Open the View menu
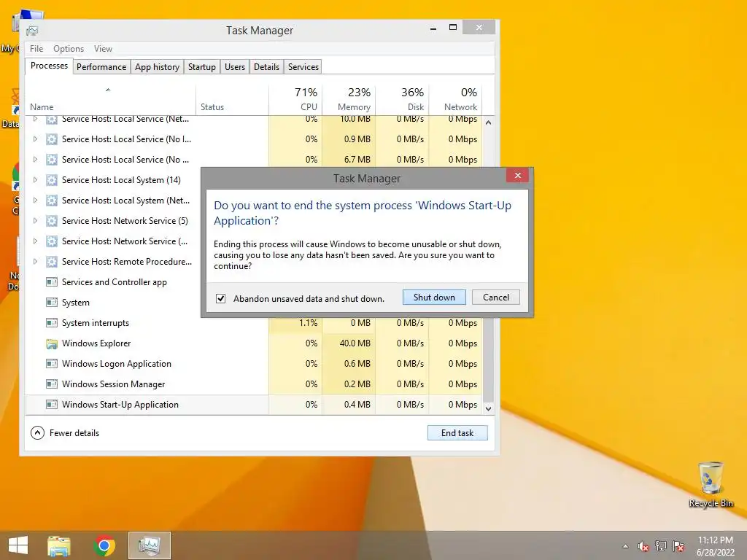Image resolution: width=747 pixels, height=560 pixels. tap(103, 49)
